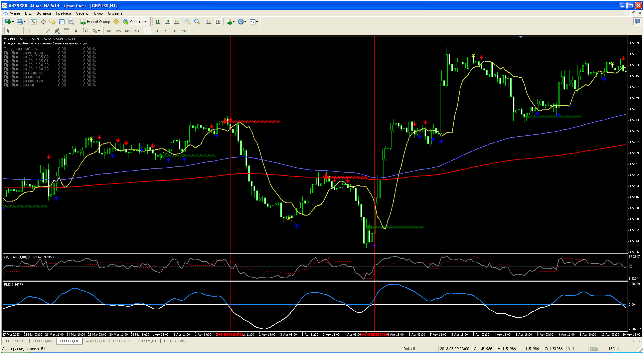Viewport: 644px width, 353px height.
Task: Draw a horizontal line
Action: tap(38, 31)
